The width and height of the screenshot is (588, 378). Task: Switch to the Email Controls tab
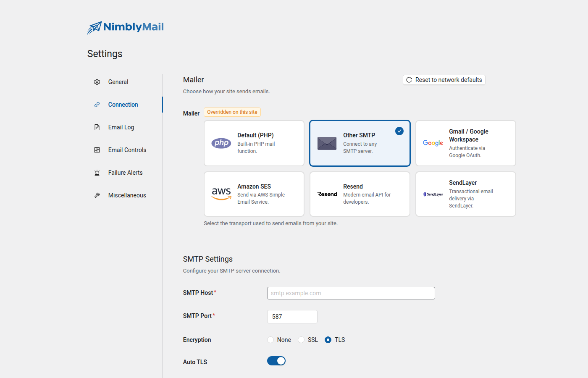click(x=125, y=150)
